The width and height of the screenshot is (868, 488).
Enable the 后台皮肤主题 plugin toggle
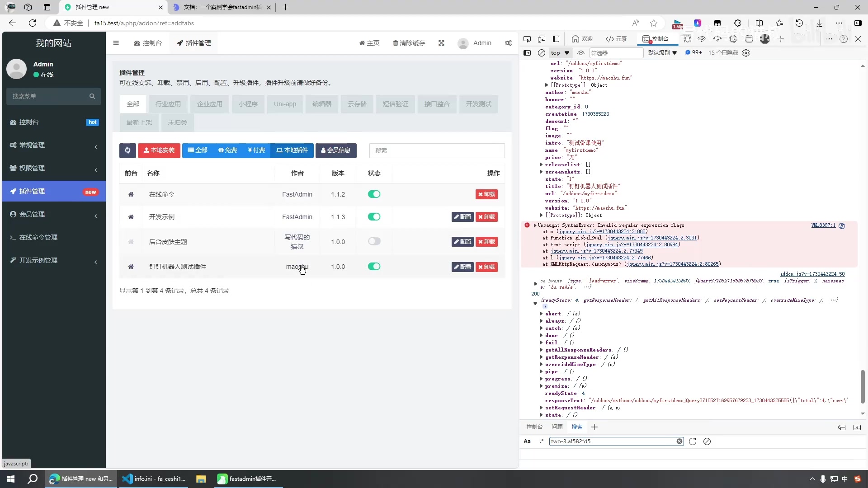(x=374, y=241)
